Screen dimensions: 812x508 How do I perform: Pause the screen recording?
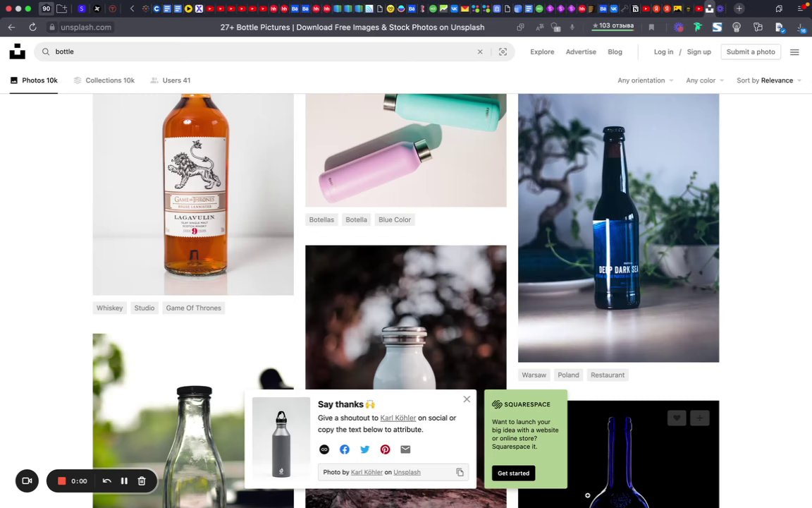pyautogui.click(x=124, y=481)
